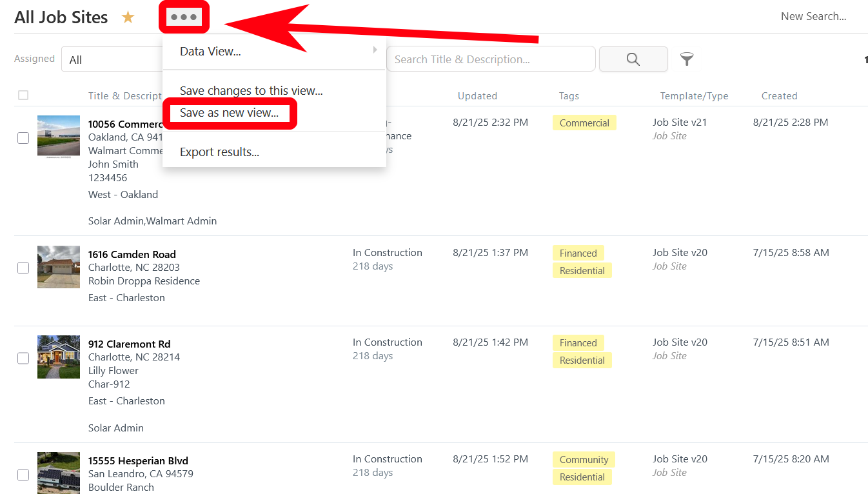Open the three-dots options menu

point(184,17)
